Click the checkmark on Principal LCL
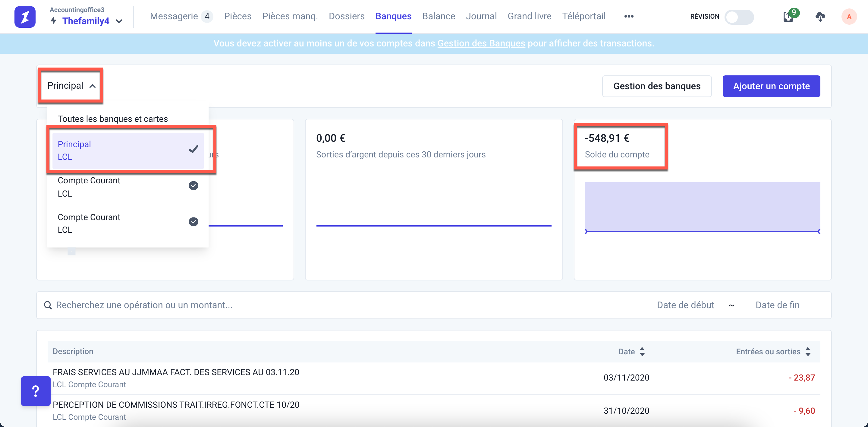This screenshot has height=427, width=868. tap(193, 149)
